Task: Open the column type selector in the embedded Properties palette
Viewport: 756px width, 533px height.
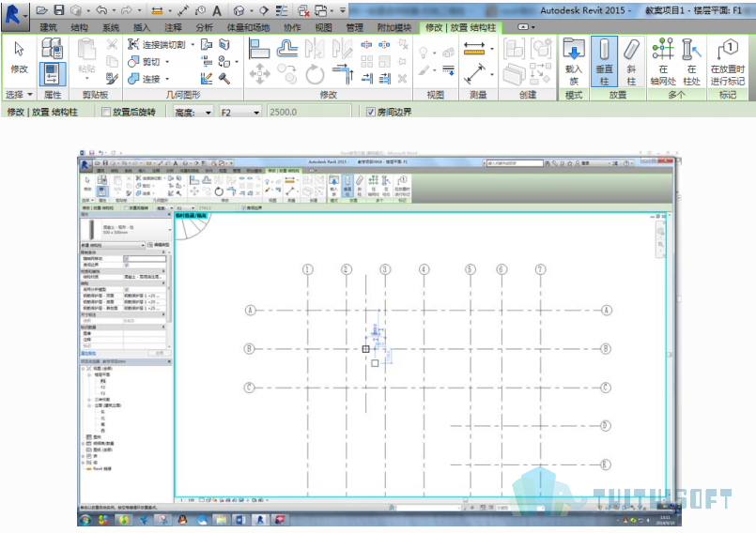Action: pos(127,229)
